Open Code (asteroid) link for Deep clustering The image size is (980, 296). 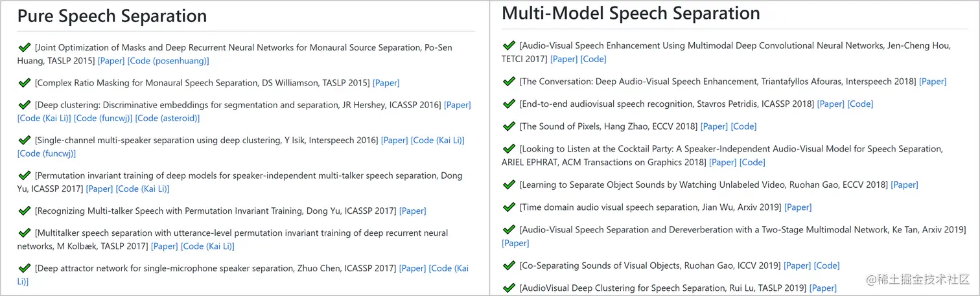pos(167,118)
